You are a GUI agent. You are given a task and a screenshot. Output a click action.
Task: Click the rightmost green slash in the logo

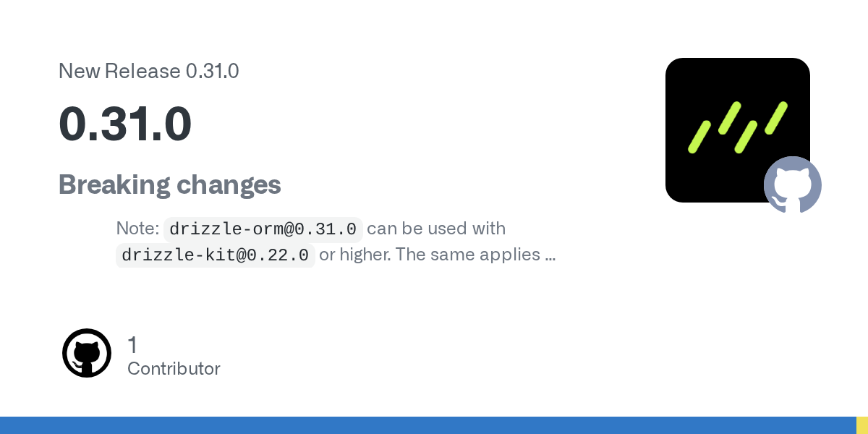tap(776, 117)
